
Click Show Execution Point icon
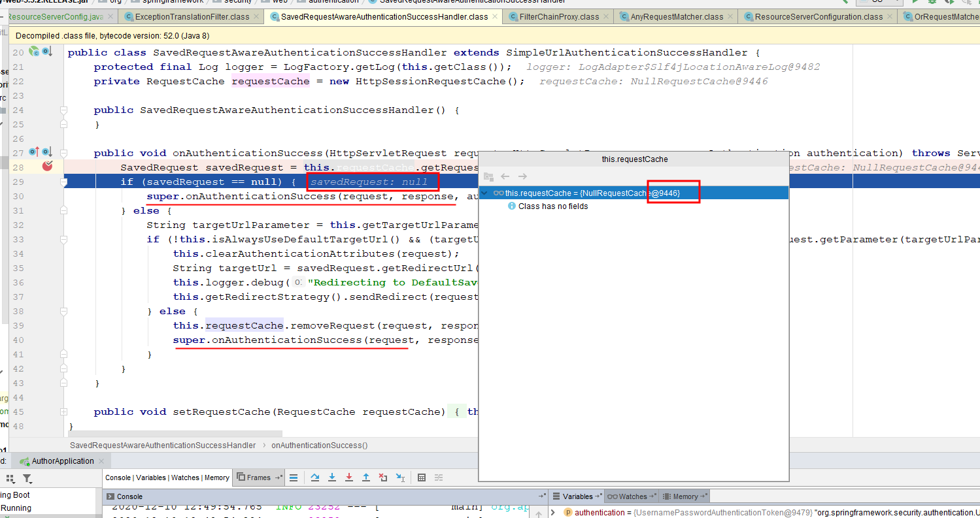[x=294, y=478]
